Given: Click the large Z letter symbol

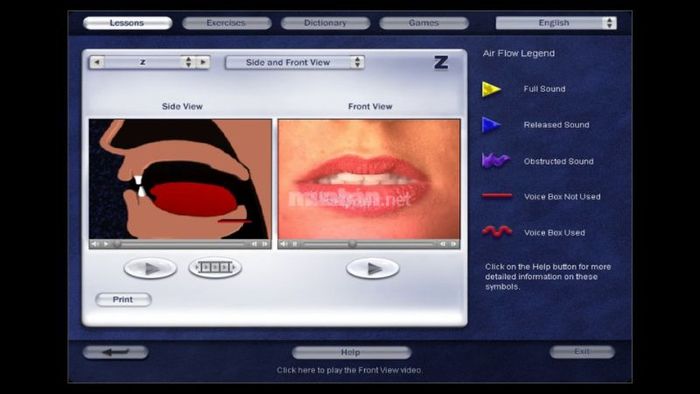Looking at the screenshot, I should click(x=441, y=62).
